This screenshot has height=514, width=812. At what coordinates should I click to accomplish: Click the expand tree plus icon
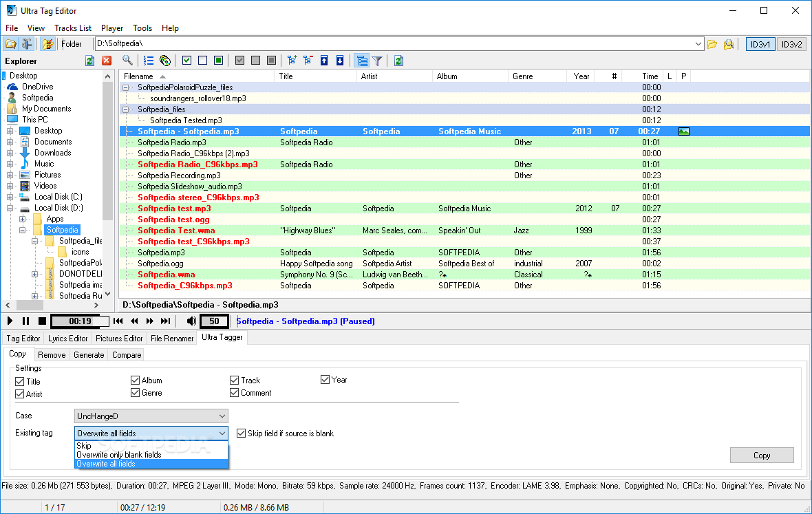pyautogui.click(x=292, y=61)
